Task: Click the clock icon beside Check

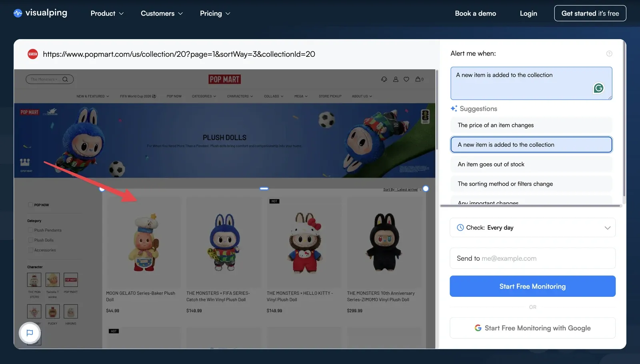Action: [x=460, y=228]
